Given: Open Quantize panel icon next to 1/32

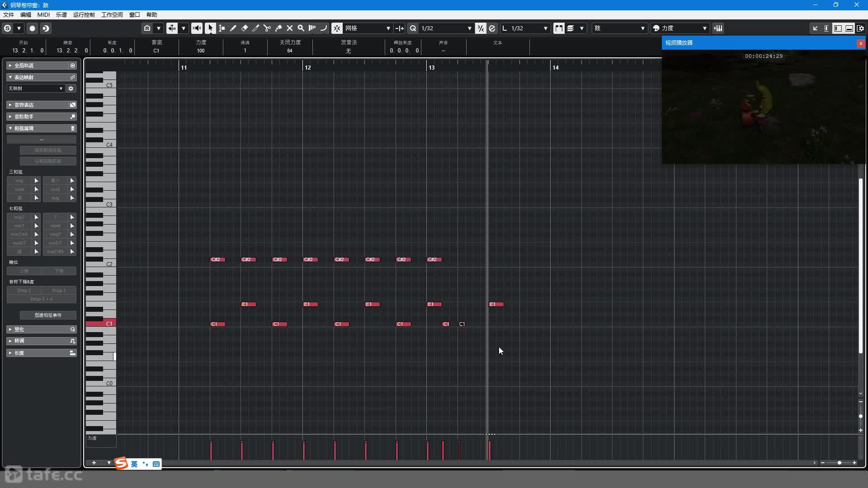Looking at the screenshot, I should coord(492,28).
